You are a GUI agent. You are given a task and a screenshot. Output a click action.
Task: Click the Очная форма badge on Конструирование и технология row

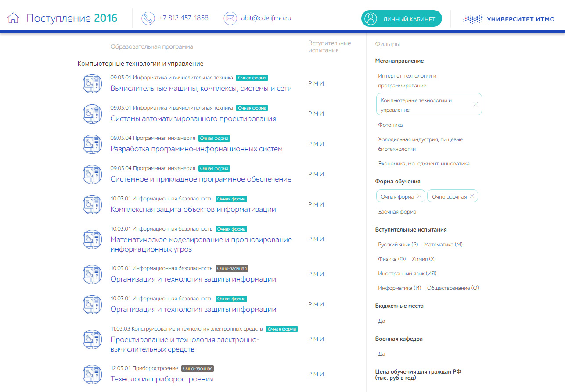pos(282,329)
